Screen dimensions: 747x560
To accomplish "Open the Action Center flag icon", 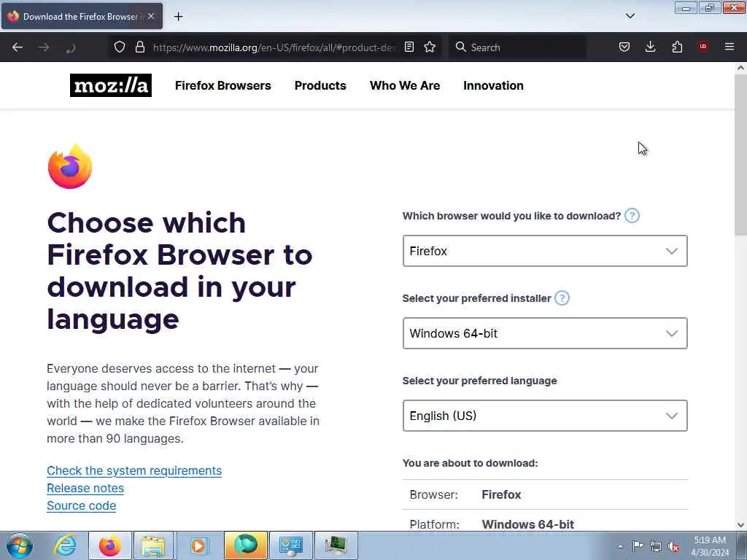I will (638, 545).
